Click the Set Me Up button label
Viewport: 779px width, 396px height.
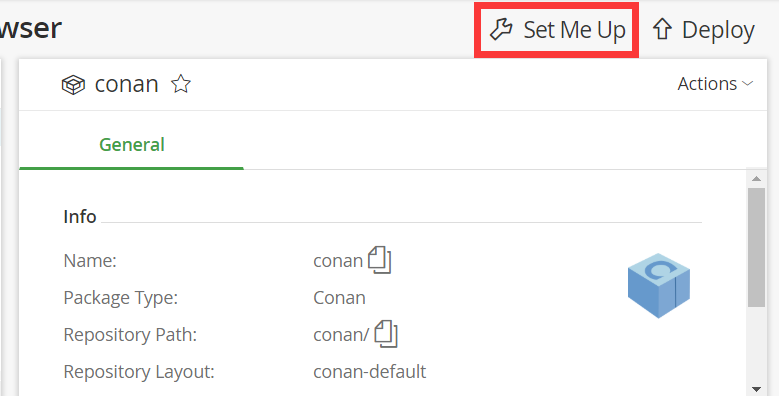pos(574,30)
